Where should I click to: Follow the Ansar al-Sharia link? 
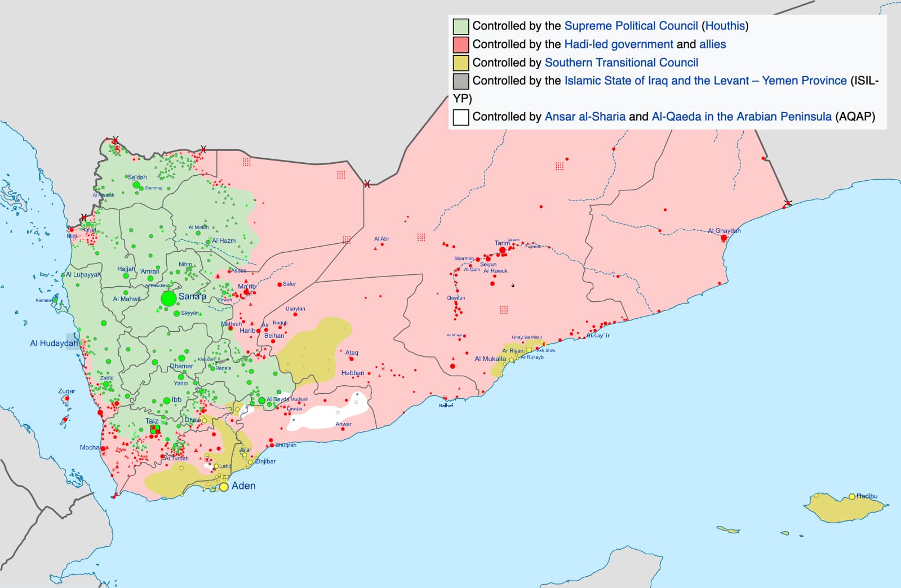[x=585, y=117]
